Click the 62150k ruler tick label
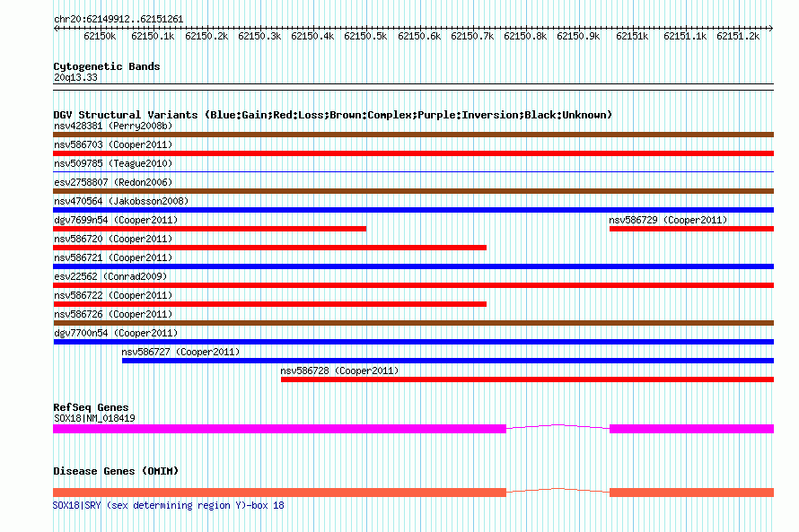 tap(100, 36)
